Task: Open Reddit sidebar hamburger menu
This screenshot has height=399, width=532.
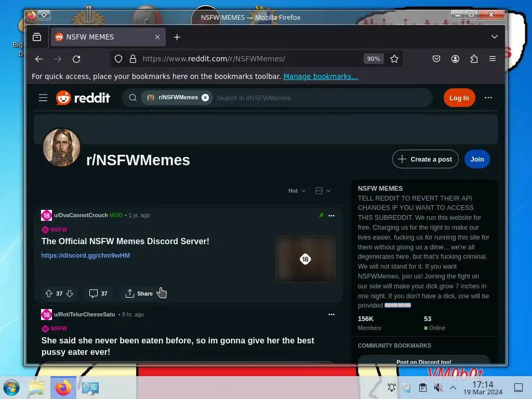Action: pos(43,98)
